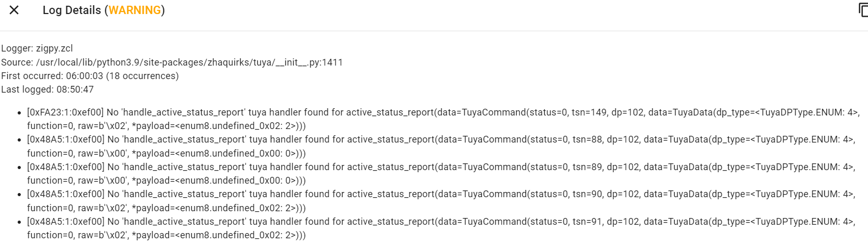Select the log entry with tsn=91
This screenshot has height=244, width=868.
441,228
